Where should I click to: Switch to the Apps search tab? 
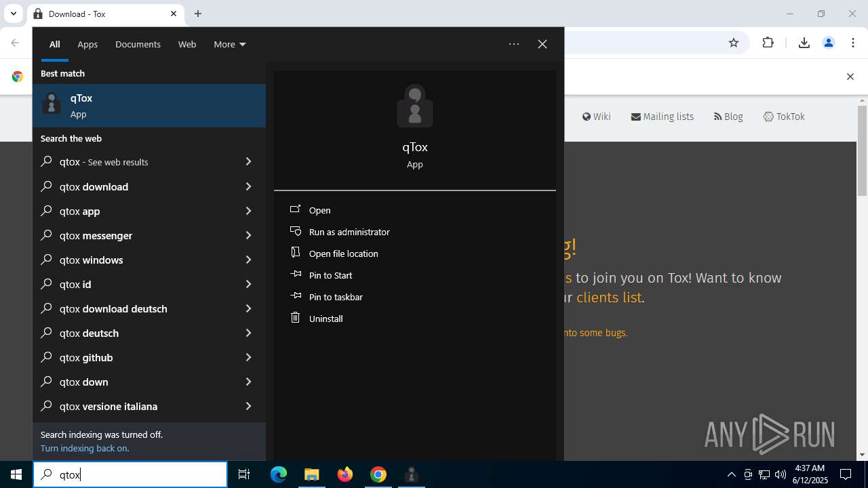click(x=87, y=44)
